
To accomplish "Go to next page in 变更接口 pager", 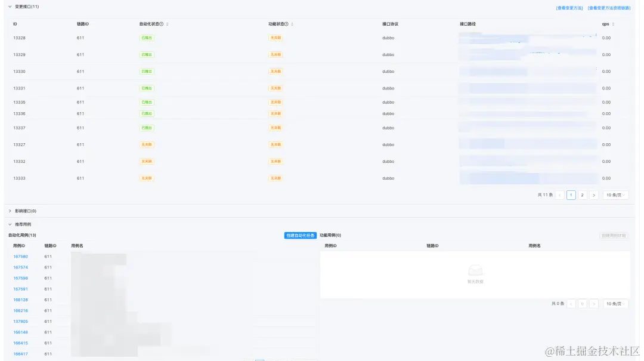I will pos(593,195).
